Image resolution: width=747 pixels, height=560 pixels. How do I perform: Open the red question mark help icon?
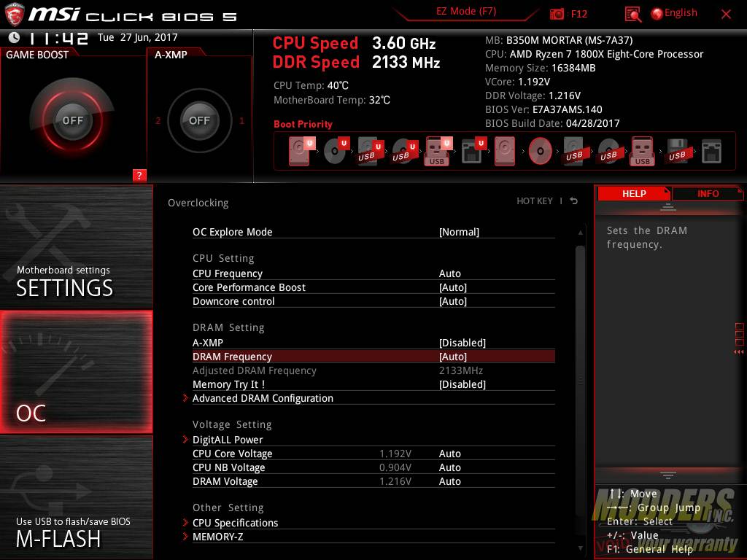coord(139,175)
